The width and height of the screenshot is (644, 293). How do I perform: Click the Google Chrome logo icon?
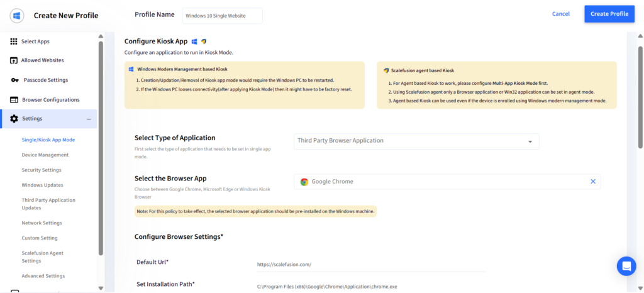coord(304,182)
